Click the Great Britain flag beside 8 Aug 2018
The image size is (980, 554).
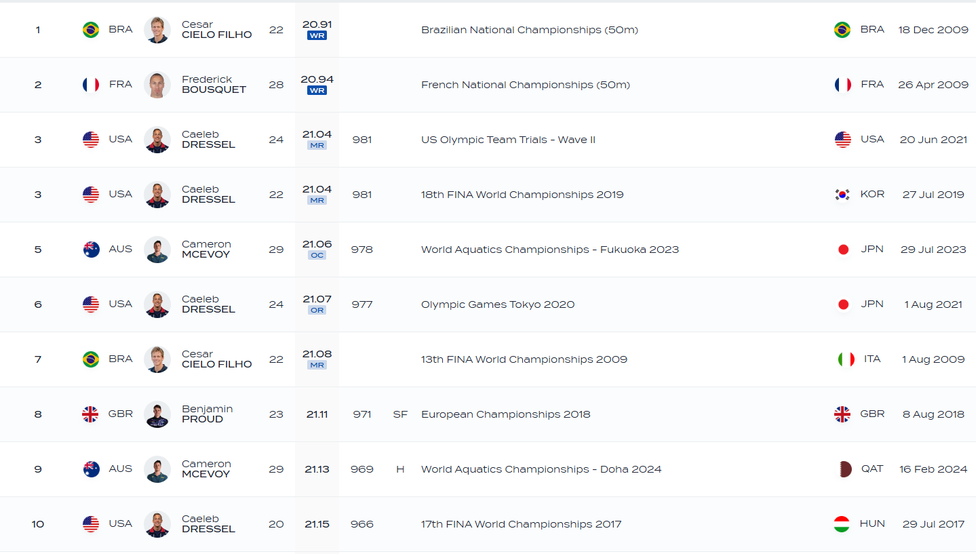842,414
